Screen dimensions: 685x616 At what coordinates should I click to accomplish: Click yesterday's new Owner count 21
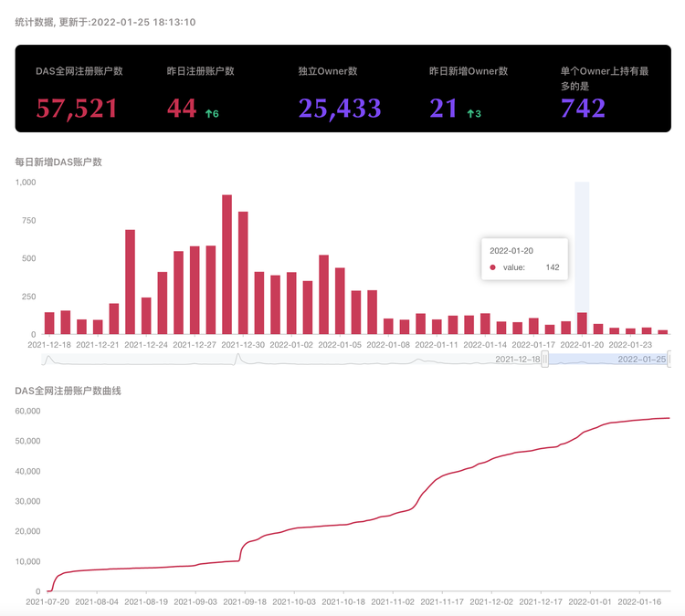444,109
